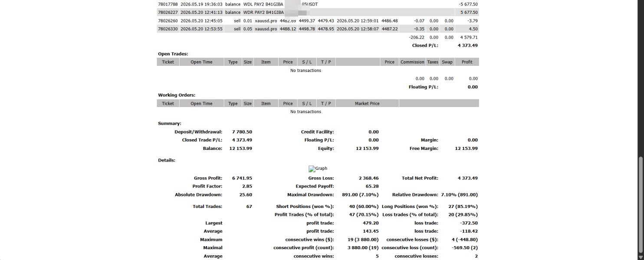Click Commission header in Open Trades table

point(412,62)
